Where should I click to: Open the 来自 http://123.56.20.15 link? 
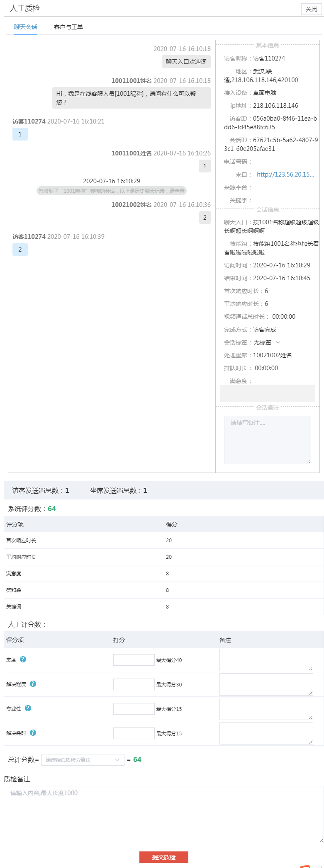(285, 175)
